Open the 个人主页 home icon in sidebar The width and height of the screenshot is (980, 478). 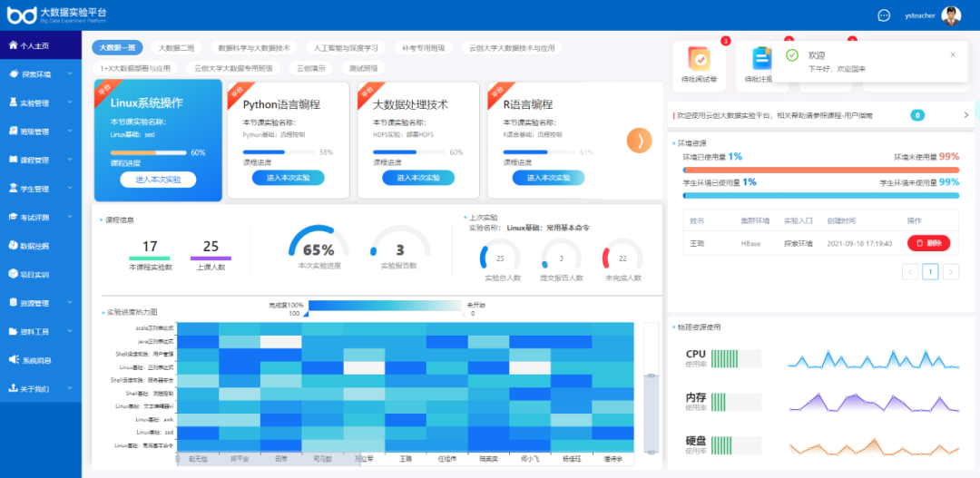[x=12, y=44]
